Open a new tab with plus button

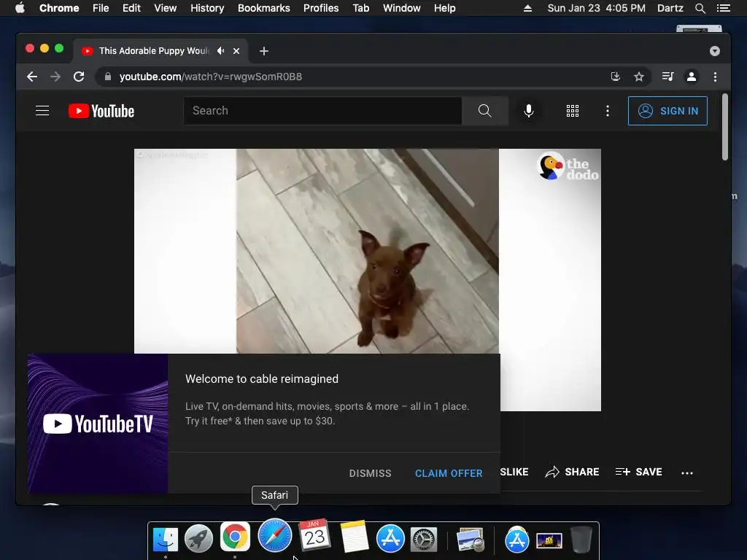264,51
